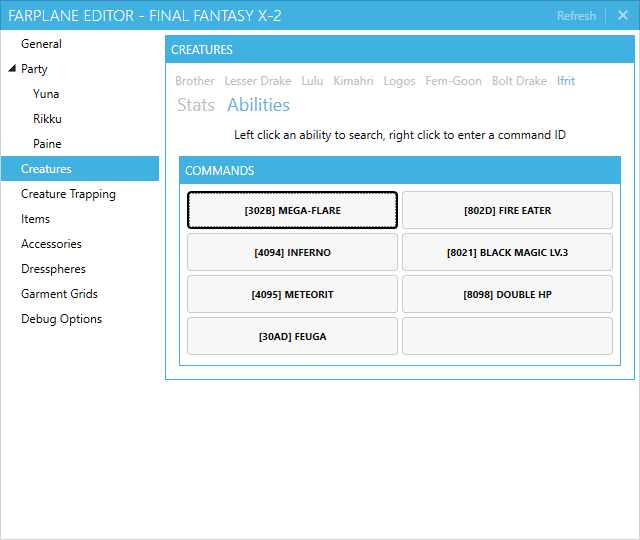Close the Farplane Editor window
Image resolution: width=640 pixels, height=540 pixels.
tap(623, 16)
